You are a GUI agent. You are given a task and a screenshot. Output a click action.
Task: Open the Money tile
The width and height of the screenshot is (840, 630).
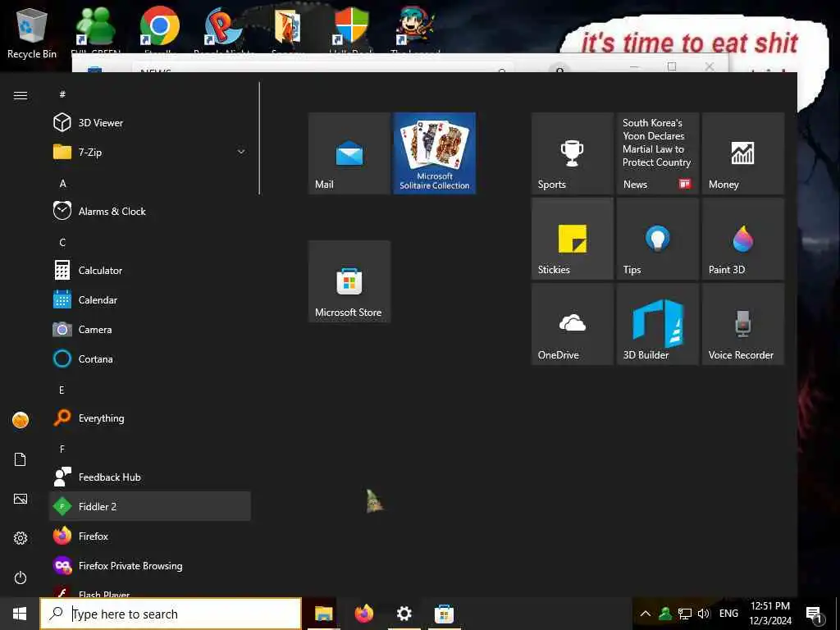click(x=743, y=153)
